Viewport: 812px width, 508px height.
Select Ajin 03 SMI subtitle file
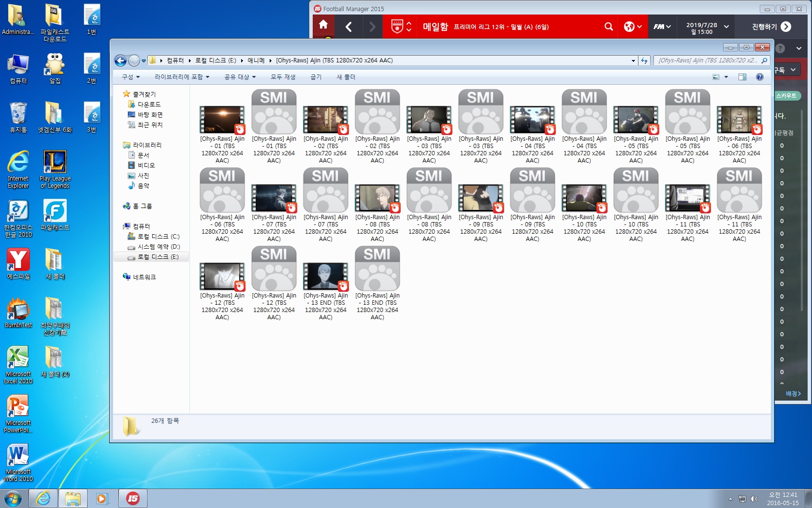click(481, 112)
